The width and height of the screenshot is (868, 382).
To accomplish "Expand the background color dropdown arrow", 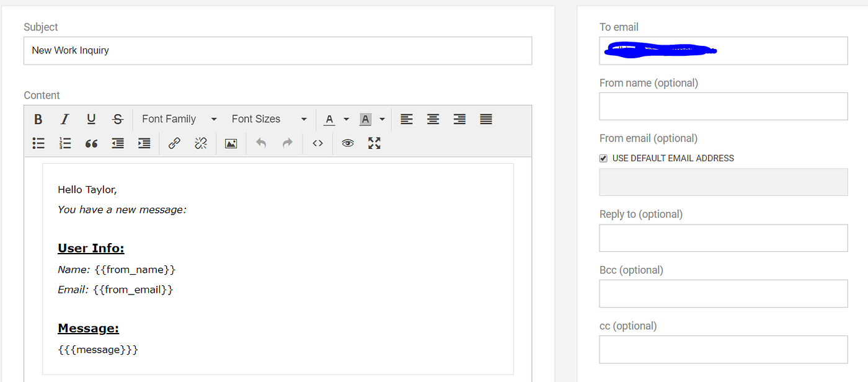I will coord(382,118).
